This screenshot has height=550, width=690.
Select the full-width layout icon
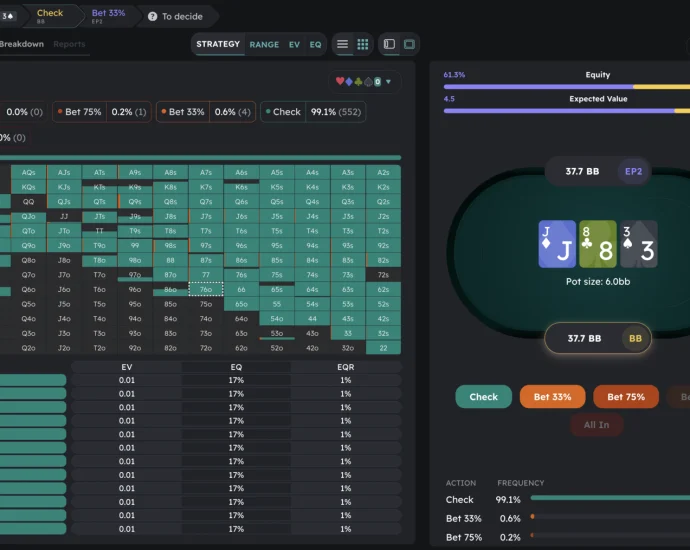[410, 45]
